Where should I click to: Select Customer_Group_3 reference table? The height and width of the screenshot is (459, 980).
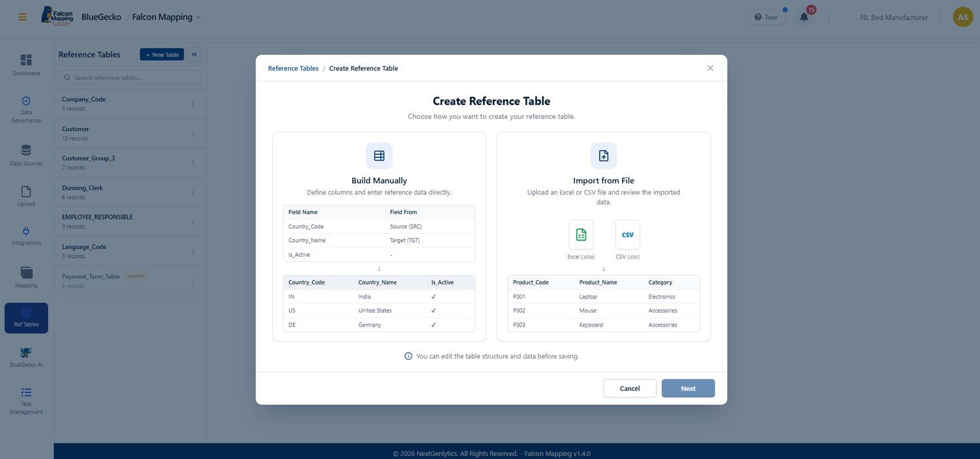coord(130,163)
